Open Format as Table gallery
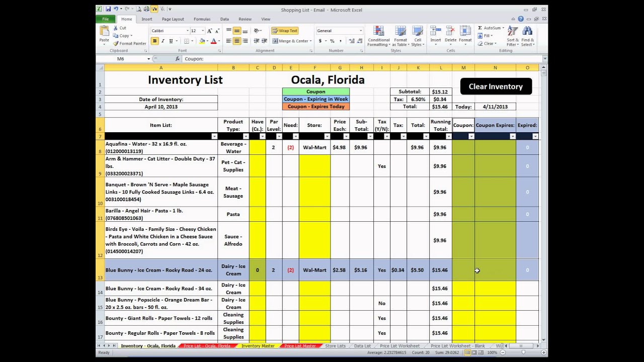644x362 pixels. (400, 36)
